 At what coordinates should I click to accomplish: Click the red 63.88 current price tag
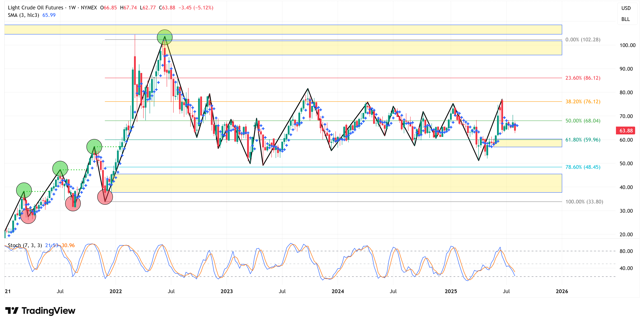click(626, 130)
